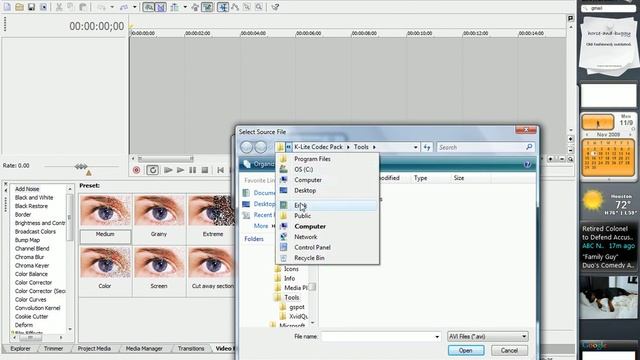The image size is (640, 360).
Task: Toggle lock envelopes to events icon
Action: coord(196,7)
